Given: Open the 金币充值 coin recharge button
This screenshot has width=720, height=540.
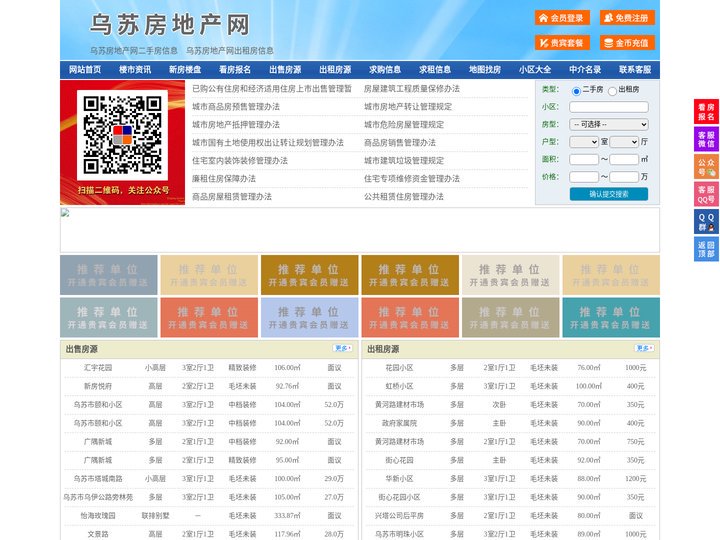Looking at the screenshot, I should click(627, 43).
